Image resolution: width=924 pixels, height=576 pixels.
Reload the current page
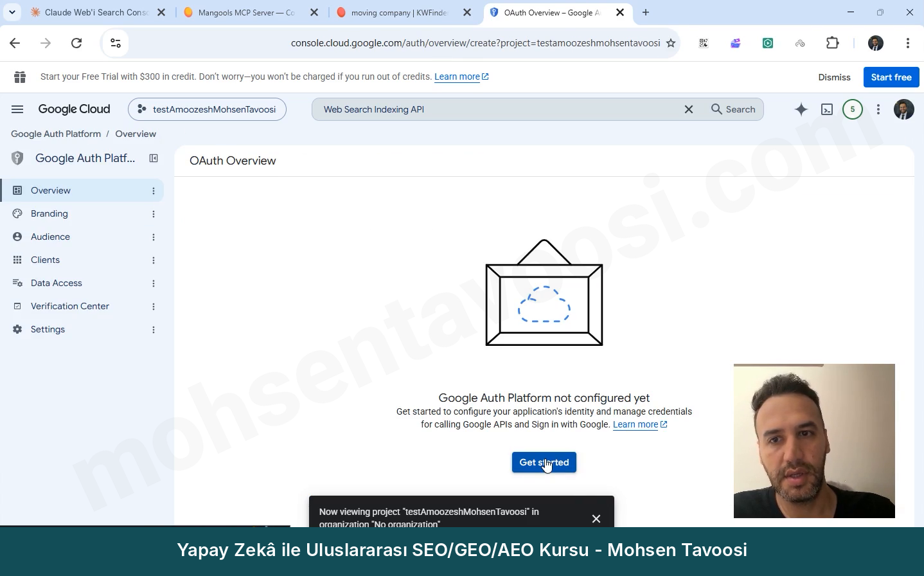pos(76,43)
